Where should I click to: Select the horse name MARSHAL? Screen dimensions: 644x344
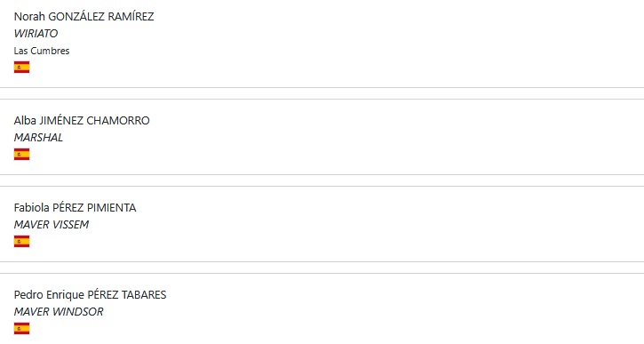[x=38, y=137]
